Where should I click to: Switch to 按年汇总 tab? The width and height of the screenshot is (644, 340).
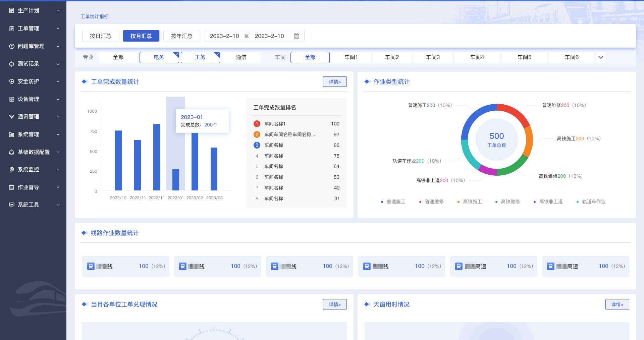[x=181, y=36]
